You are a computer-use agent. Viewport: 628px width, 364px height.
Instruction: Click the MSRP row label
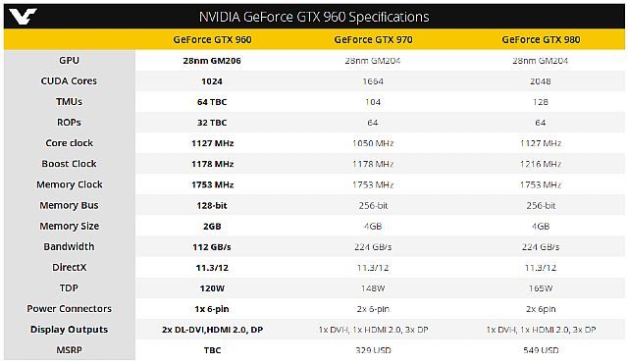click(69, 350)
